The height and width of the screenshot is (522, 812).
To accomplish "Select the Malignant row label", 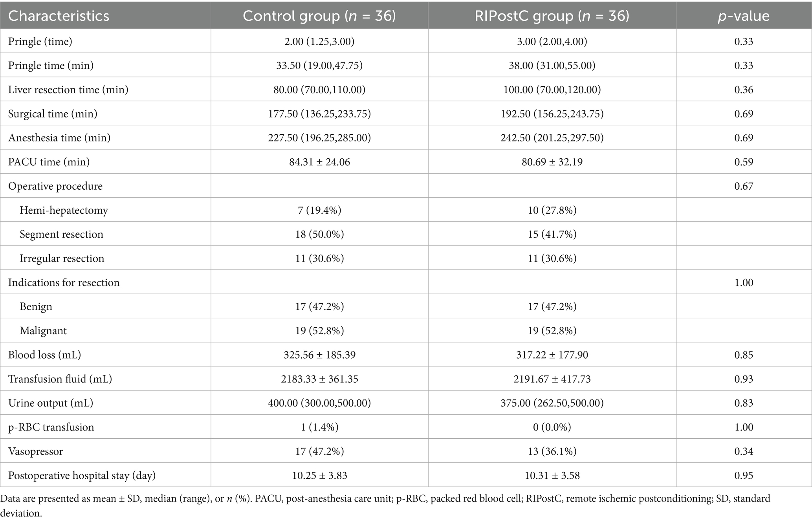I will pyautogui.click(x=43, y=330).
